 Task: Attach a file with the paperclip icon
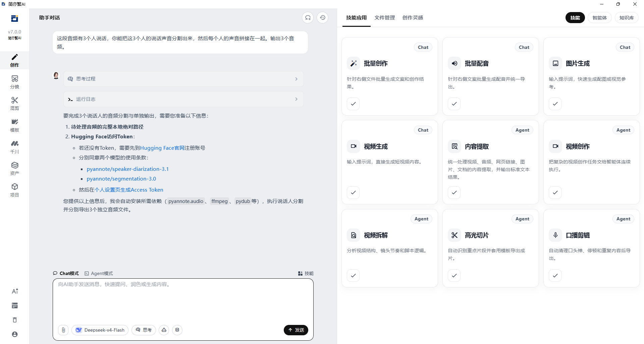point(63,330)
